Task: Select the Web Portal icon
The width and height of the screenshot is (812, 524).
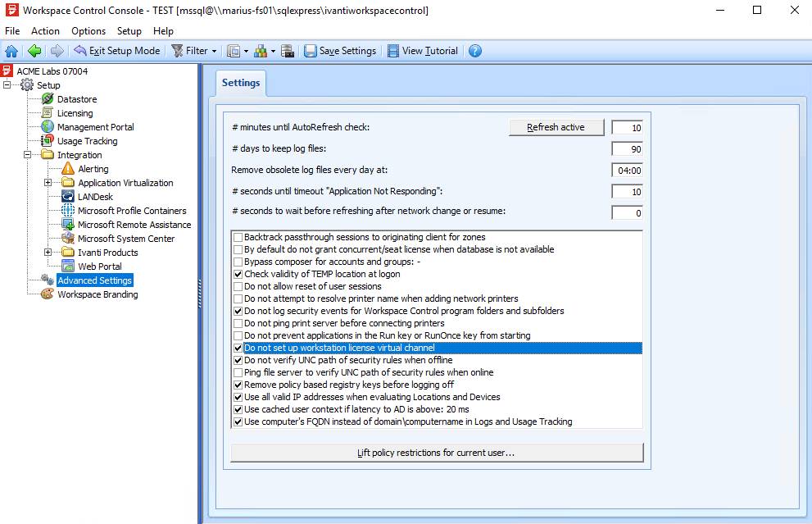Action: (x=68, y=267)
